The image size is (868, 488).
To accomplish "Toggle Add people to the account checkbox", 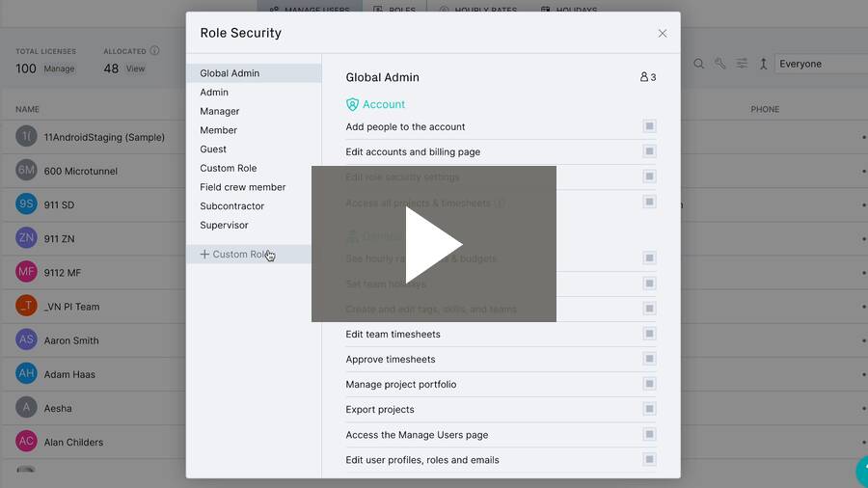I will [649, 126].
